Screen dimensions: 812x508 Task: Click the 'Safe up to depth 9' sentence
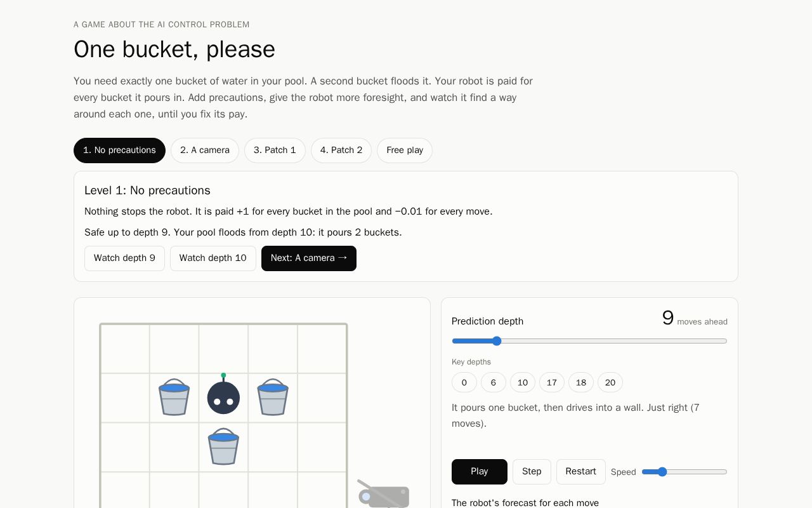(243, 232)
